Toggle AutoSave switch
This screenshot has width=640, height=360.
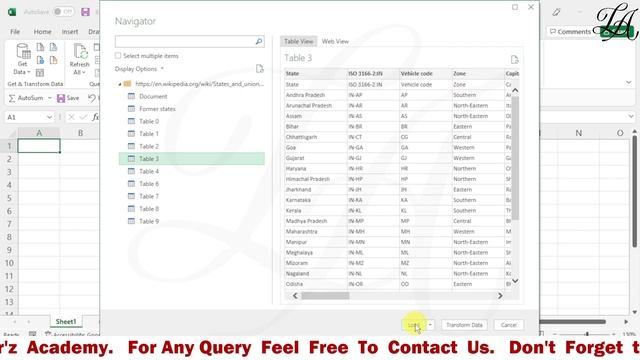tap(64, 12)
